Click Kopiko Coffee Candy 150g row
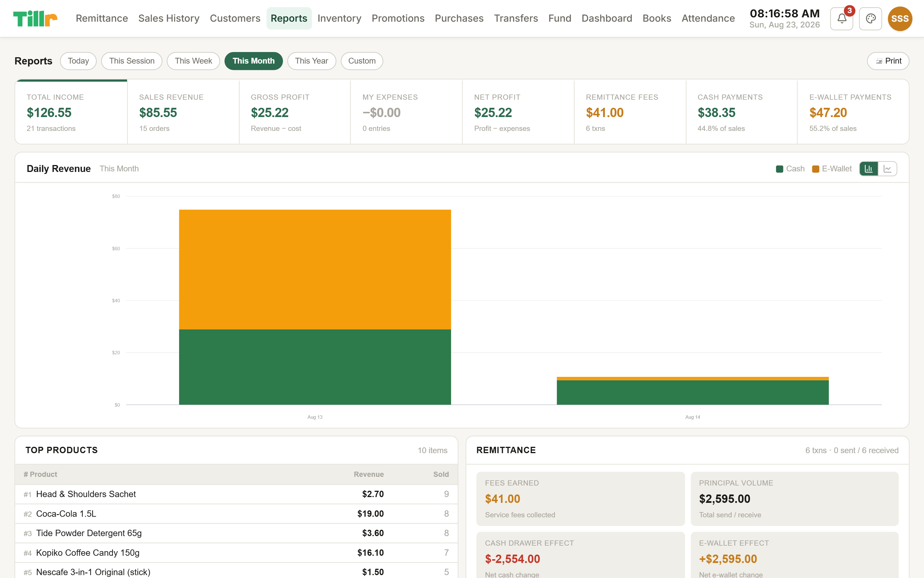Screen dimensions: 924x578 [x=236, y=553]
